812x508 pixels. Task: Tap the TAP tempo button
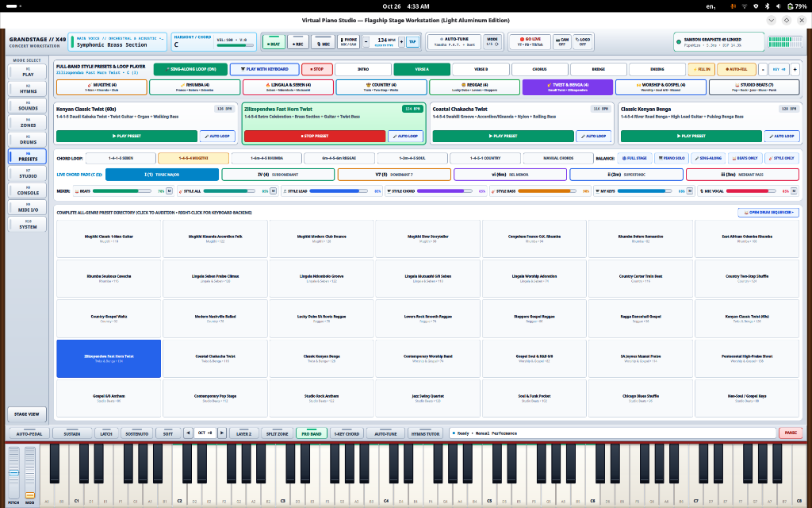412,42
